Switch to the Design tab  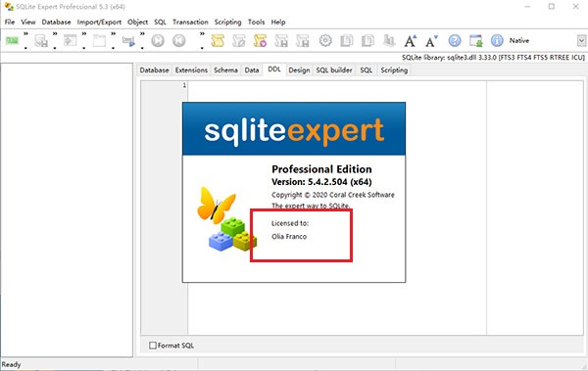(x=299, y=70)
